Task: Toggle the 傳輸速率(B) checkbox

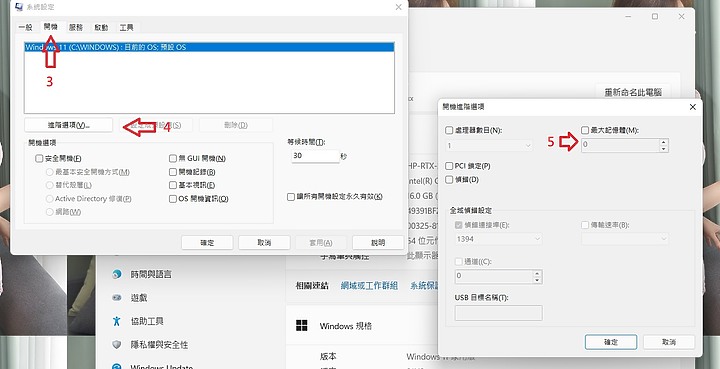Action: click(585, 225)
